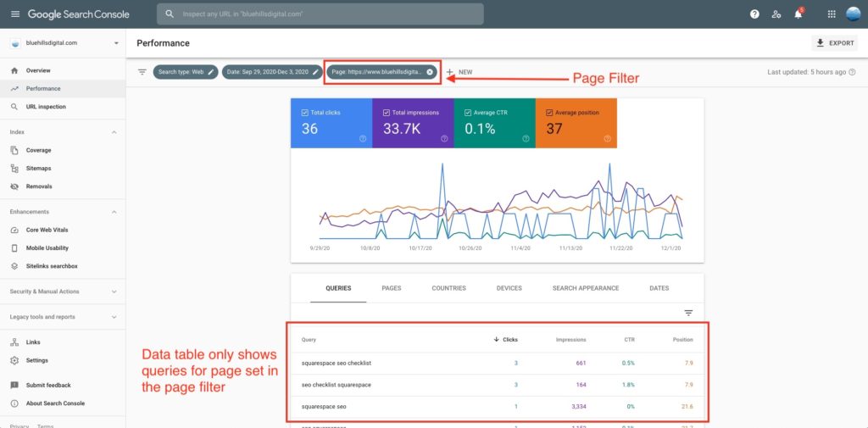Sort by CTR column header
The height and width of the screenshot is (428, 868).
click(629, 339)
